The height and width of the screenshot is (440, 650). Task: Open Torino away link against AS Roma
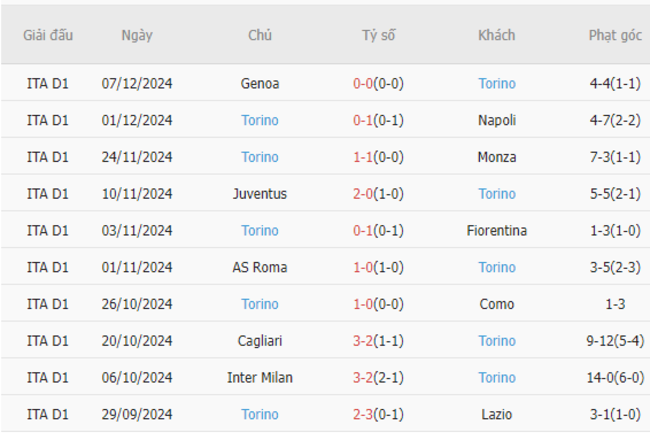(x=497, y=267)
